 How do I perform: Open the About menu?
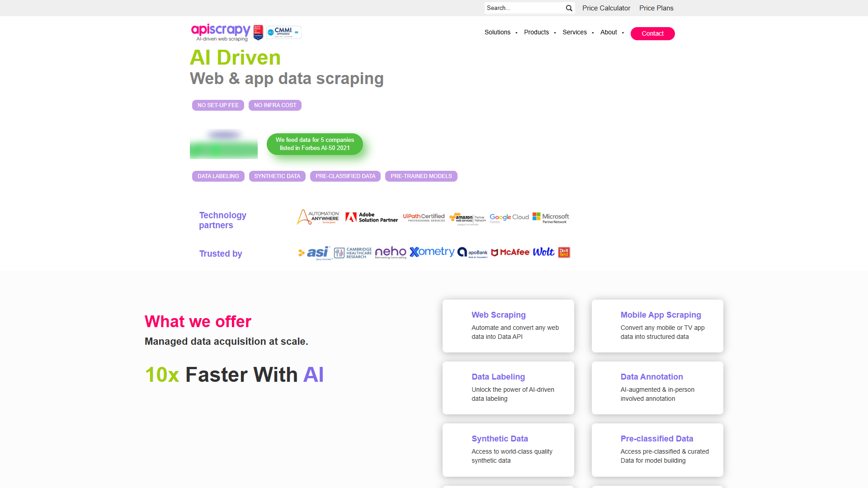tap(612, 33)
